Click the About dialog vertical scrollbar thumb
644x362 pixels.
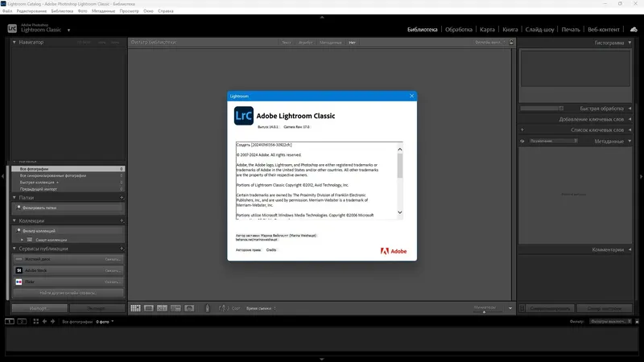point(399,166)
